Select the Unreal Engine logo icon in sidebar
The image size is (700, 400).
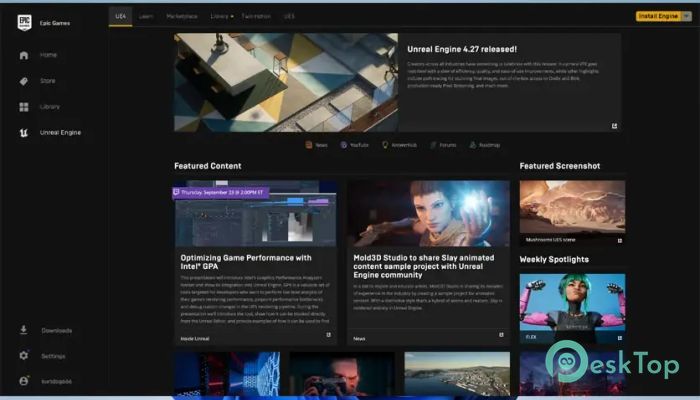coord(24,133)
